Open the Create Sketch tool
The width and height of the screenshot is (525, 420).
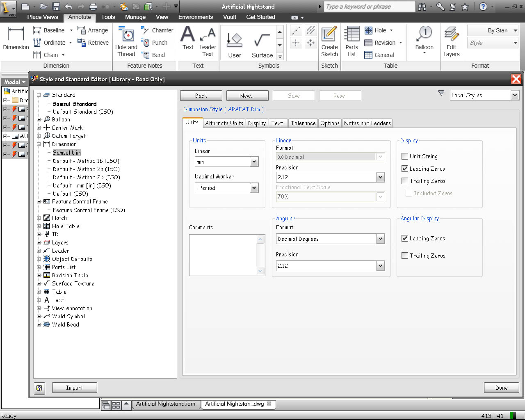tap(329, 41)
